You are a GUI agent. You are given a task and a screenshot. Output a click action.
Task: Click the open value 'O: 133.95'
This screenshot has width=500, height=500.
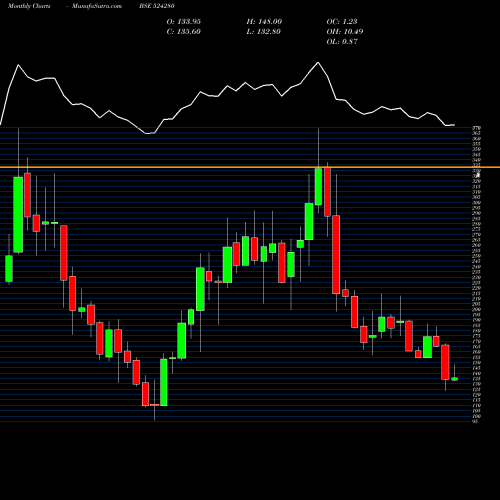coord(184,22)
